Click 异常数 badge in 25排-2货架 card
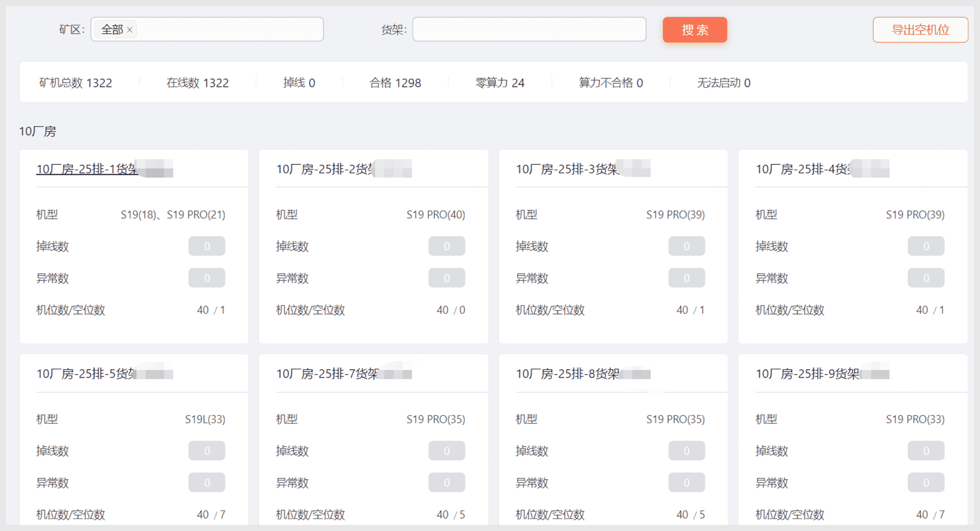980x531 pixels. (447, 278)
